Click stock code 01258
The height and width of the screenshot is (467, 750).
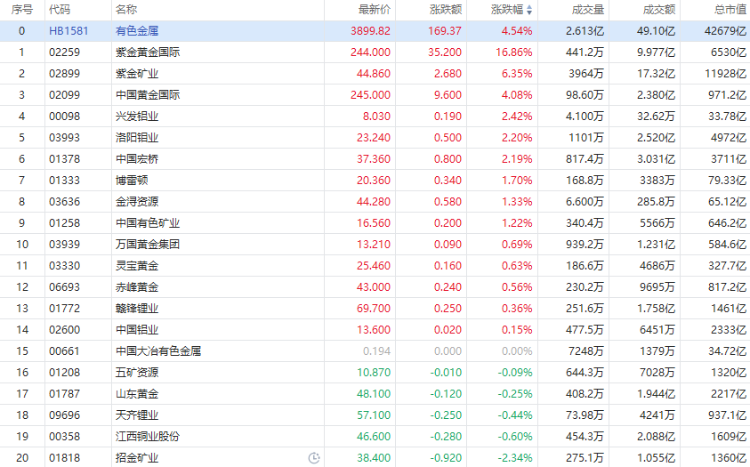pos(65,223)
